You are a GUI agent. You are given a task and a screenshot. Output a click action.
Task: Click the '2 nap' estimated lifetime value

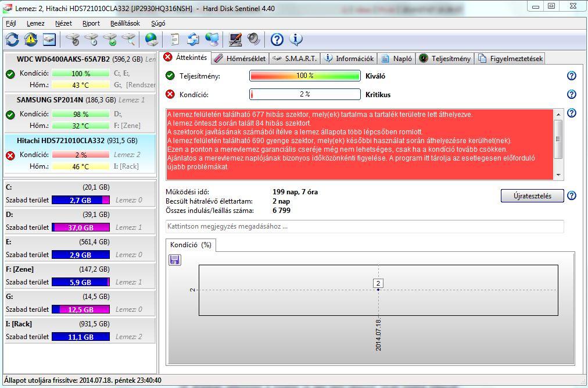[x=281, y=201]
